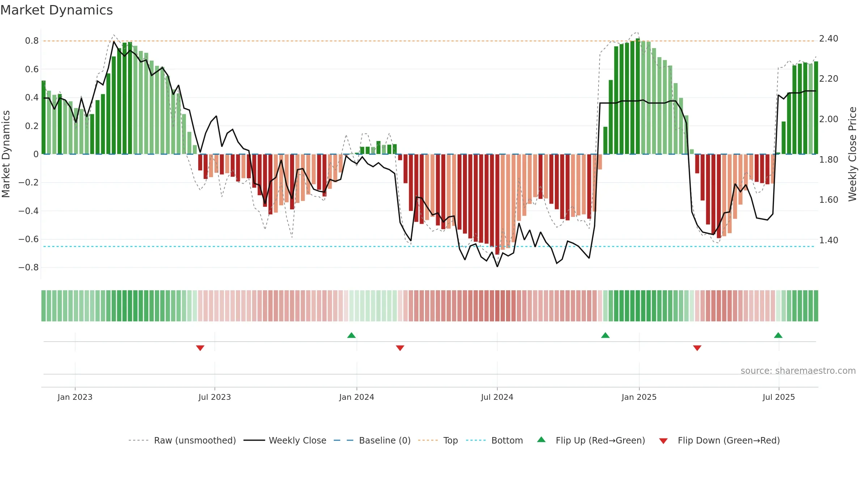The width and height of the screenshot is (868, 488).
Task: Toggle Flip Down (Green→Red) legend entry
Action: coord(719,440)
